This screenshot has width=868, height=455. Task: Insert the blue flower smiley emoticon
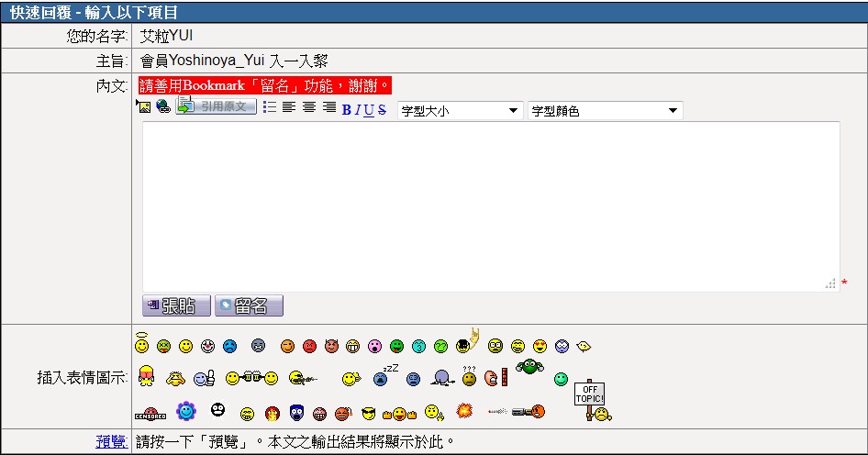coord(186,411)
